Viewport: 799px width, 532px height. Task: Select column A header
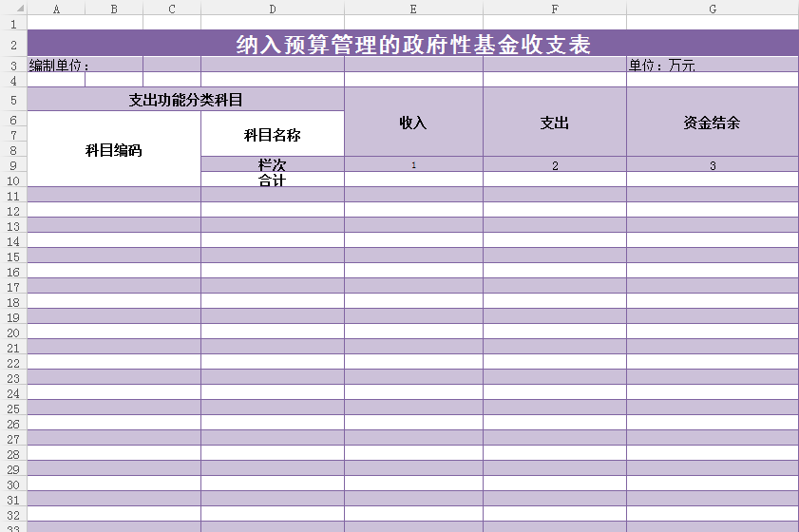56,9
